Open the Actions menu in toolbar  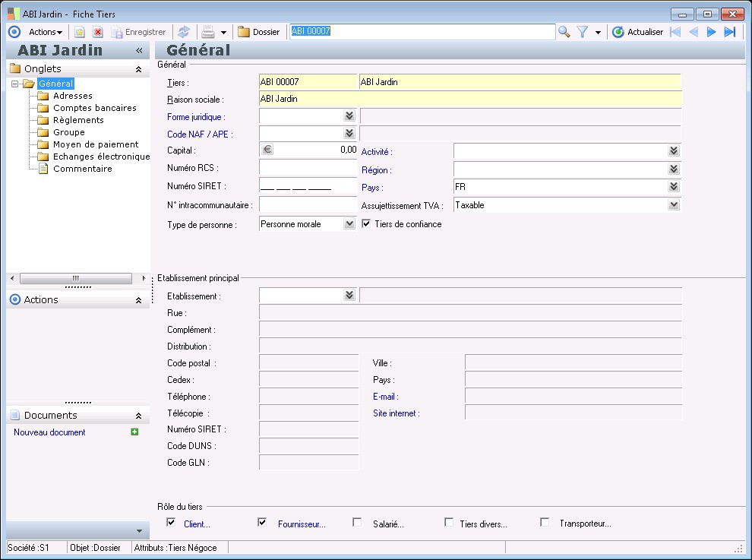tap(45, 32)
